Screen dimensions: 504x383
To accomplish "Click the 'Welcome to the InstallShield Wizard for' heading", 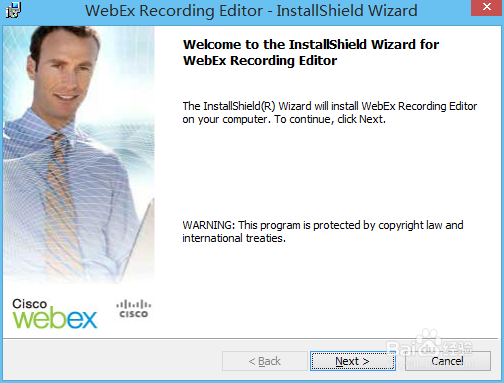I will [x=311, y=44].
